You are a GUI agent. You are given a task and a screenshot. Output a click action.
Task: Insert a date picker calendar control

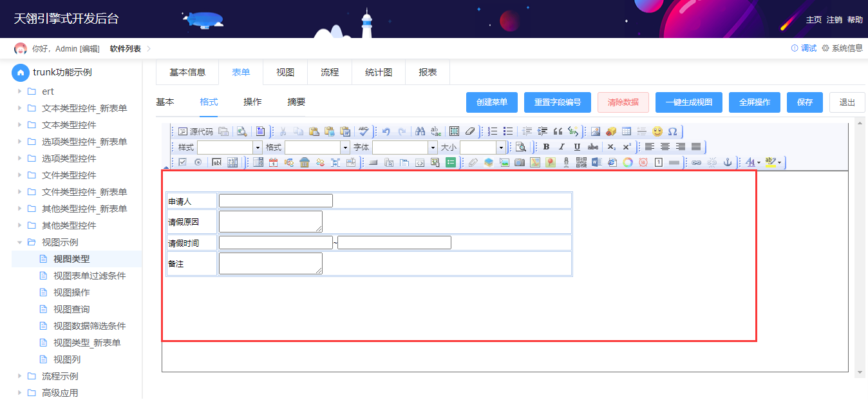pyautogui.click(x=274, y=162)
